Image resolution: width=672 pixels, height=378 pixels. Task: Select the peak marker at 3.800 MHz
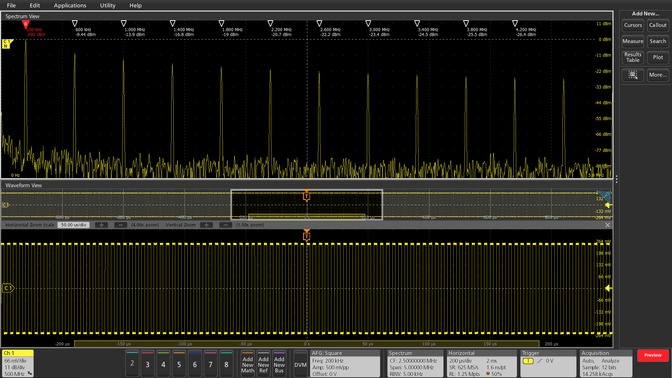point(465,23)
